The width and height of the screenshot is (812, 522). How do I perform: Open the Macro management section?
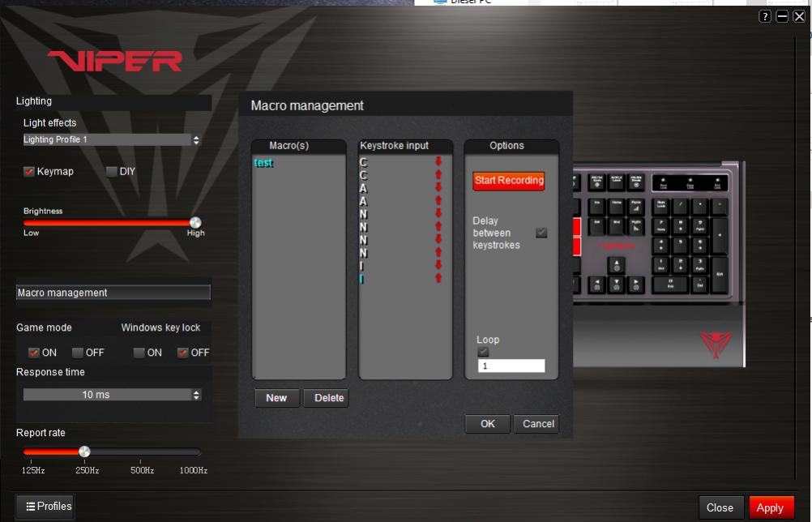coord(113,293)
